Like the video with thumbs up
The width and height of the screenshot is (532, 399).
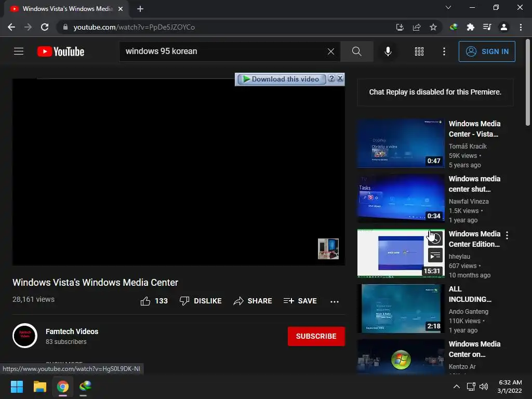click(154, 301)
